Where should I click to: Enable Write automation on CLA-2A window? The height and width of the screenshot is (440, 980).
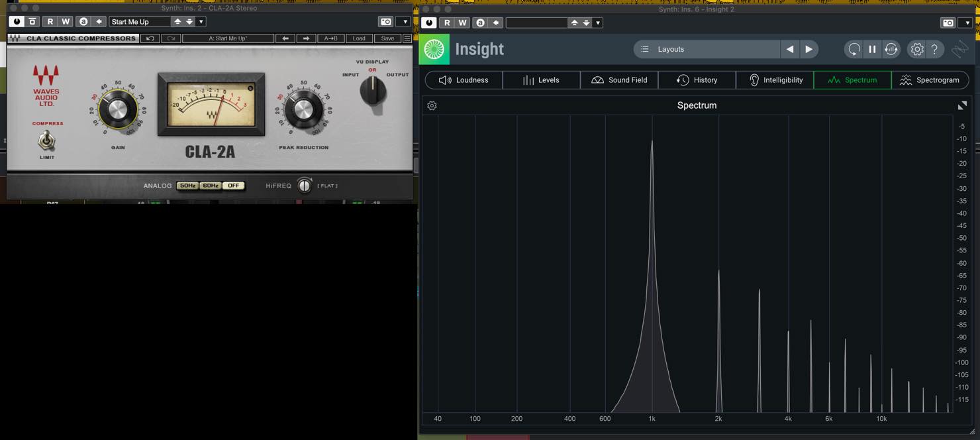(66, 22)
